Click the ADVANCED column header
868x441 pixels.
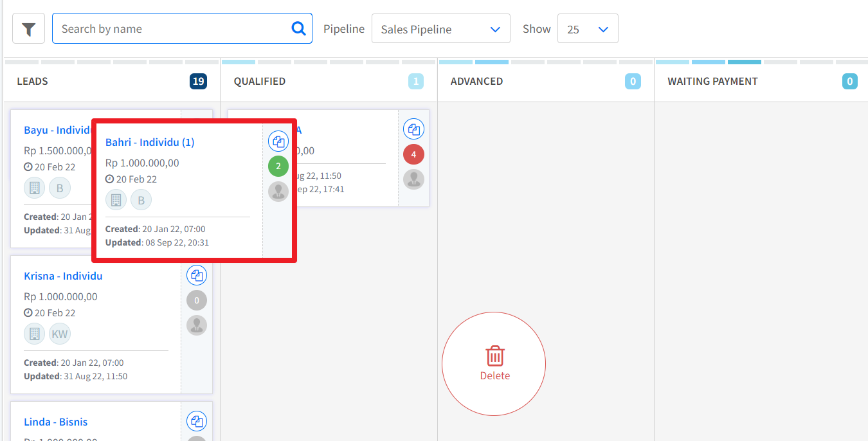[x=476, y=82]
